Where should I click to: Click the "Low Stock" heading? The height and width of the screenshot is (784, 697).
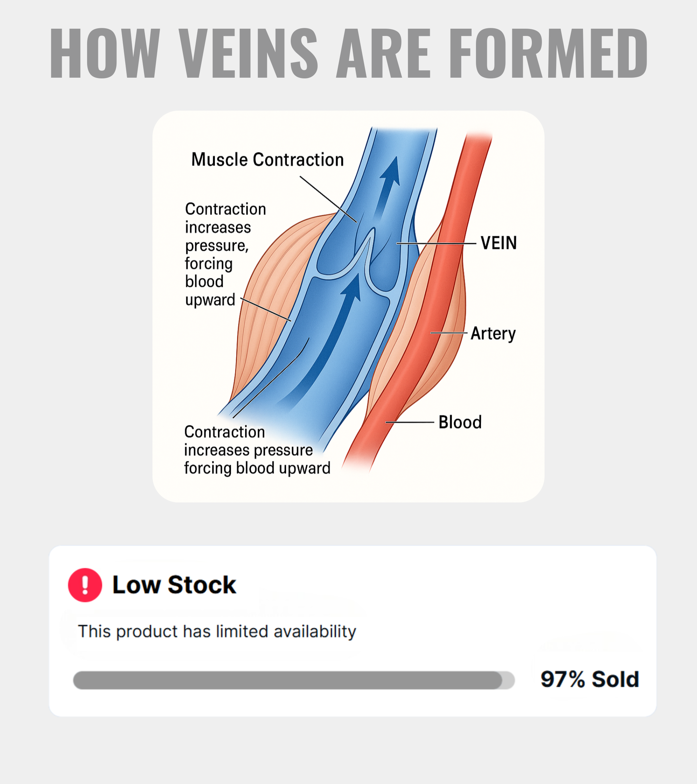point(174,585)
